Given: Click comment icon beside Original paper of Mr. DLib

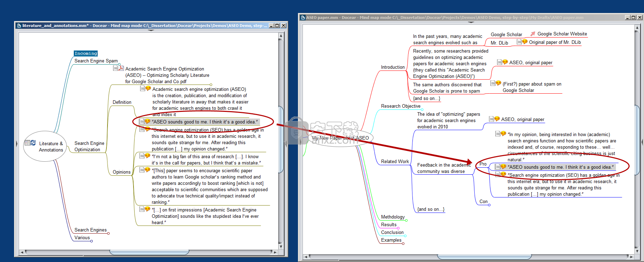Looking at the screenshot, I should pos(525,42).
